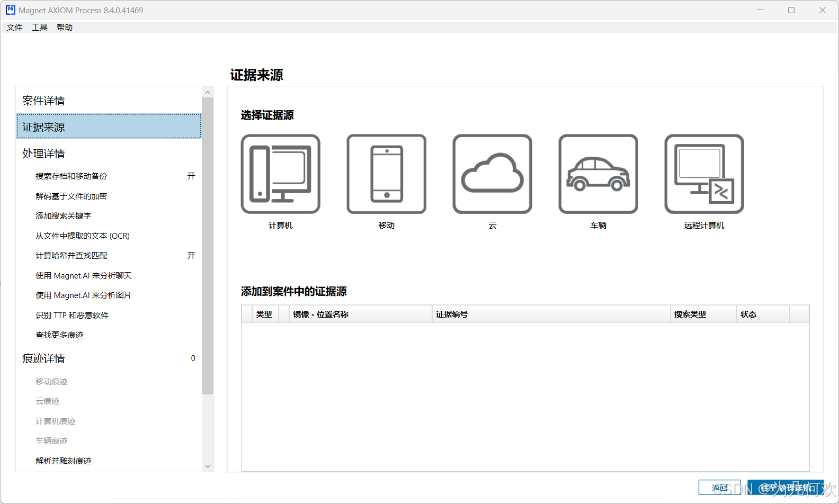Click the 返回 button
This screenshot has height=504, width=839.
tap(719, 488)
